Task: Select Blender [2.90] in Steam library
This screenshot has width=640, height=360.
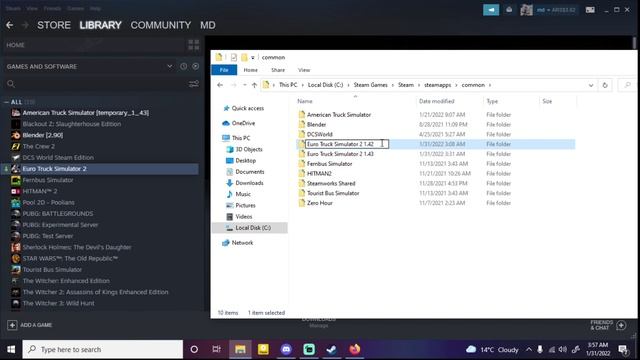Action: coord(43,135)
